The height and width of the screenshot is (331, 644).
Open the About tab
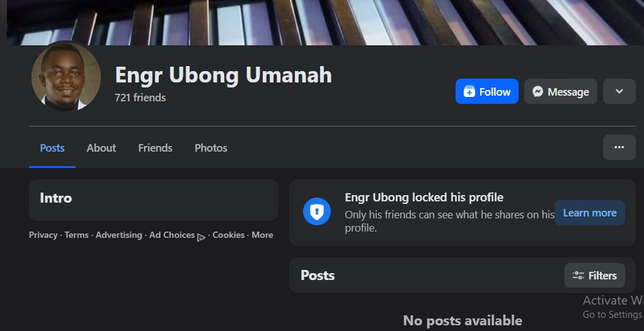coord(101,148)
